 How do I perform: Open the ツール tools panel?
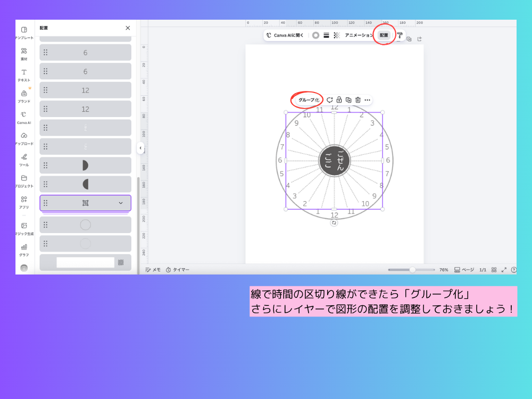[x=24, y=160]
